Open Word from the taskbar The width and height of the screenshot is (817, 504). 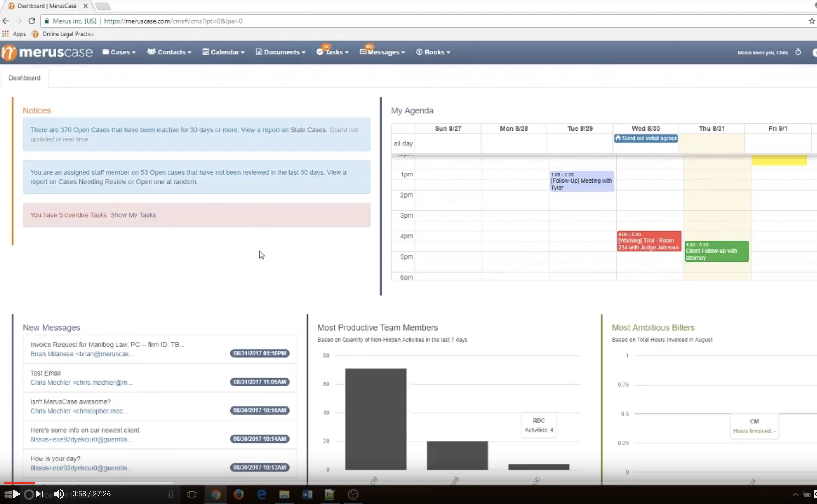[x=307, y=494]
